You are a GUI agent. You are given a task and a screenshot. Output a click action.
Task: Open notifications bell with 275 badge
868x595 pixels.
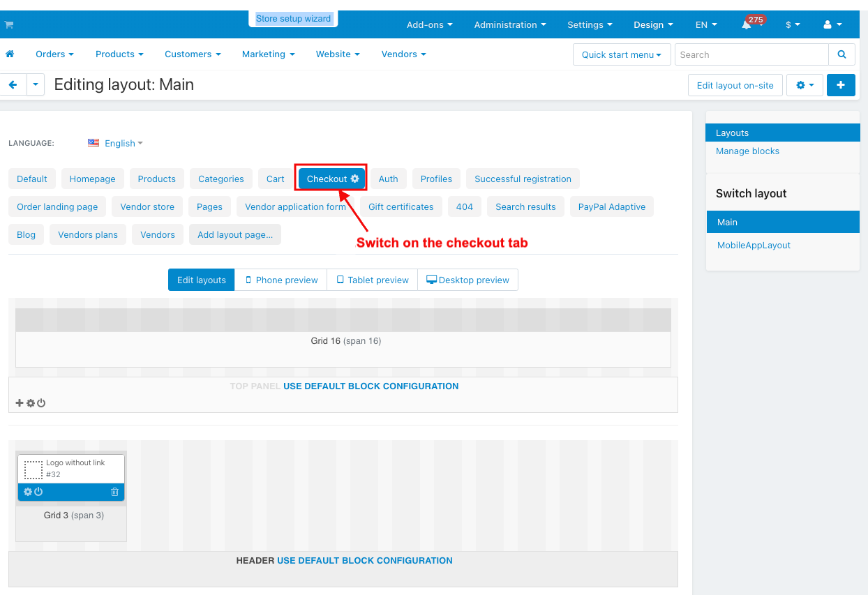[747, 24]
